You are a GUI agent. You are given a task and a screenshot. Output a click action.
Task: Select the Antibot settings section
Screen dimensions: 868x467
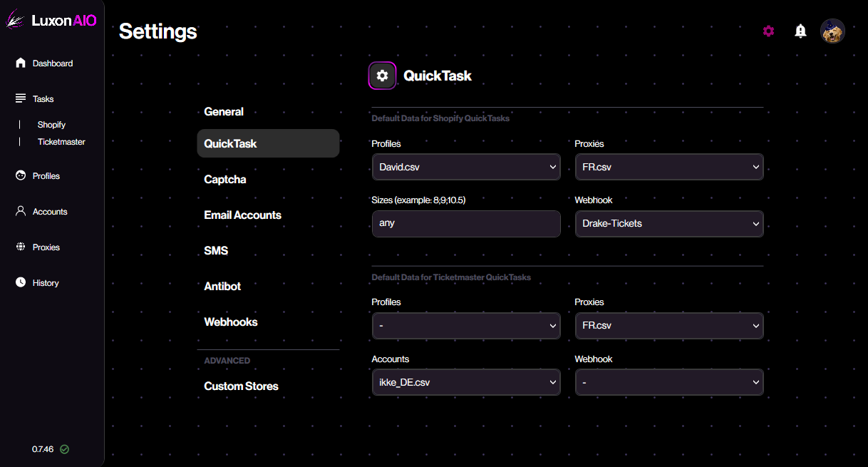222,287
